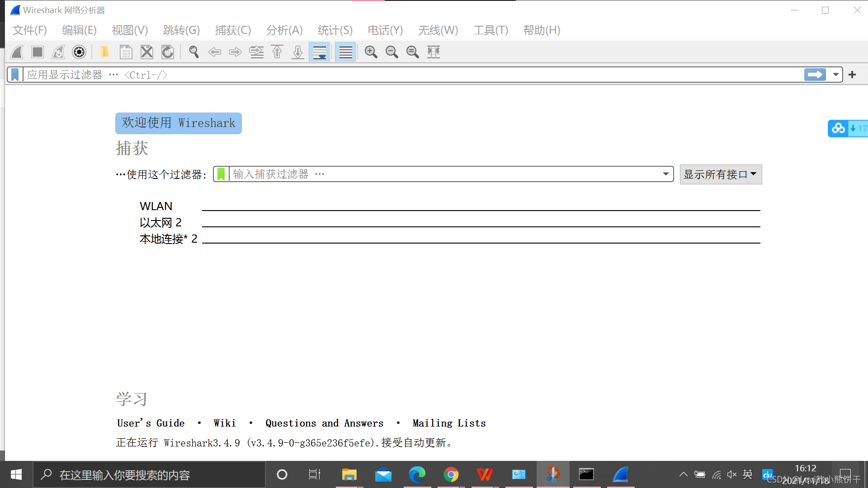This screenshot has width=868, height=488.
Task: Focus the display filter input field
Action: point(414,75)
